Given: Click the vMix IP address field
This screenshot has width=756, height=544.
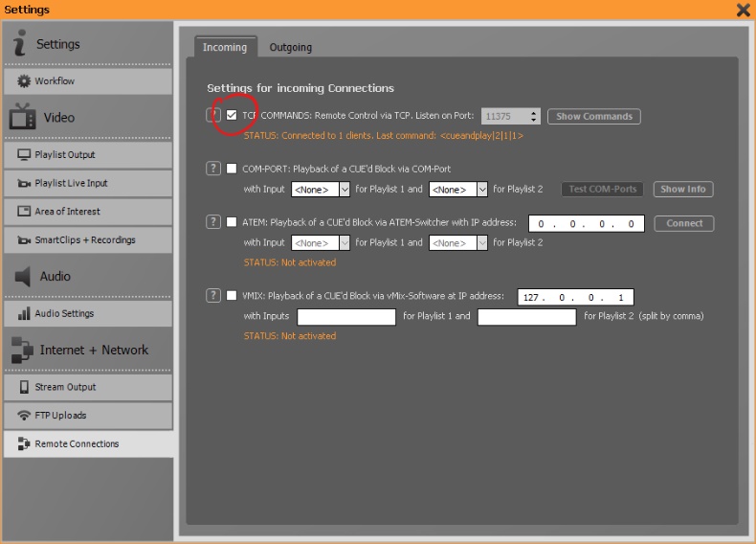Looking at the screenshot, I should [576, 297].
